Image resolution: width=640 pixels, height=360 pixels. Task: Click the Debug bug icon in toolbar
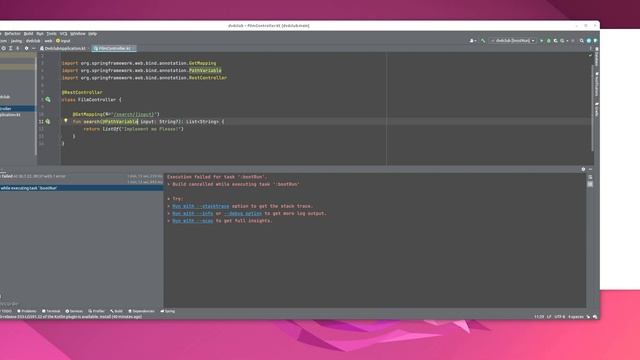pyautogui.click(x=548, y=41)
